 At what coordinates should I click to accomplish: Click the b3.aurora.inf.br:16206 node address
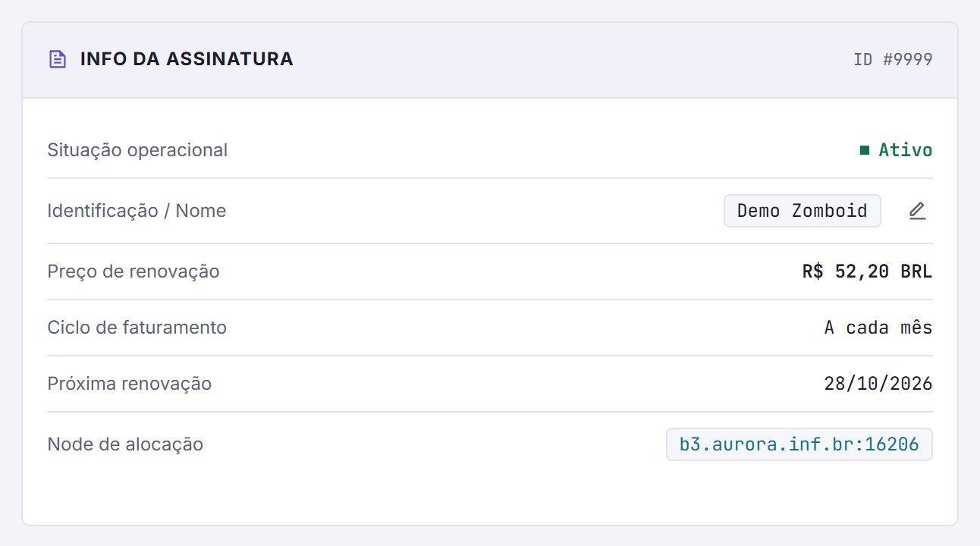click(x=799, y=444)
